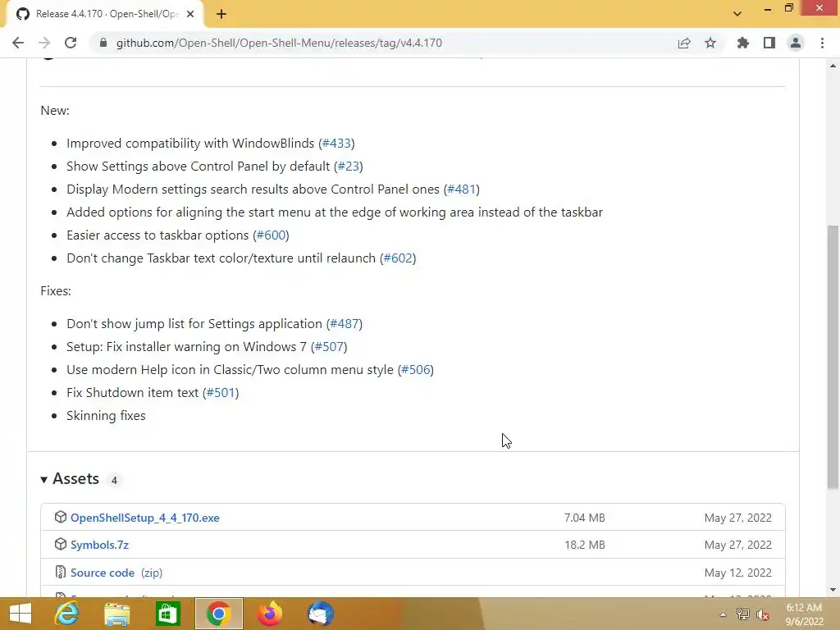Open the Extensions puzzle icon
Viewport: 840px width, 630px height.
point(743,43)
